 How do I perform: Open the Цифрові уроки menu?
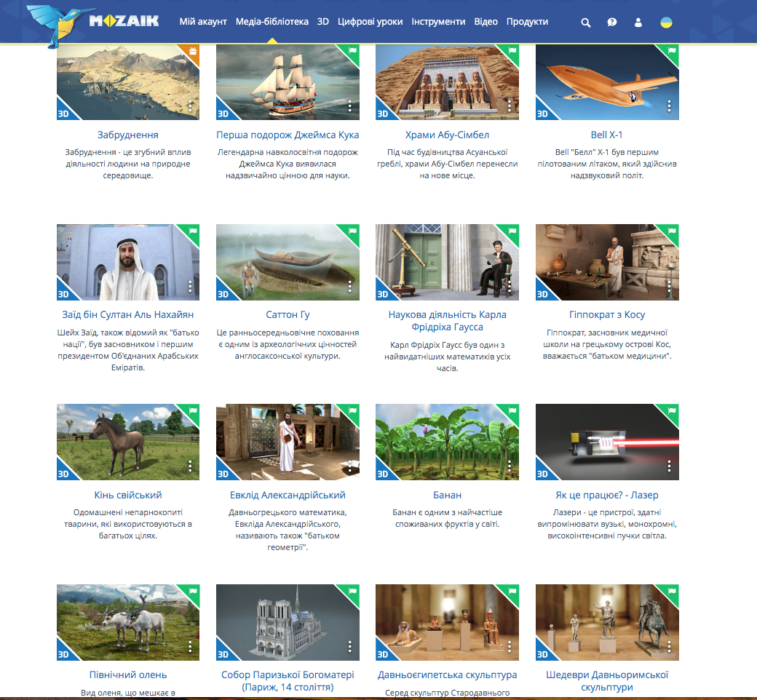(370, 22)
